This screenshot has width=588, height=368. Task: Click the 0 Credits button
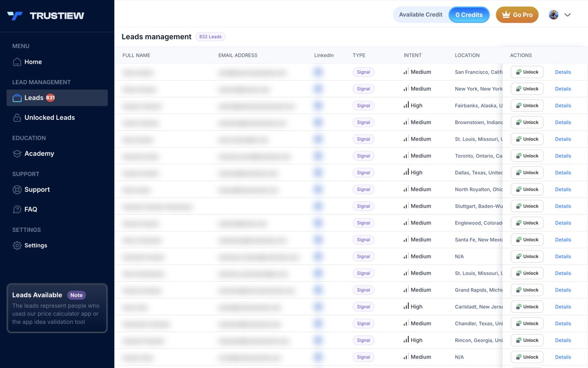click(469, 15)
